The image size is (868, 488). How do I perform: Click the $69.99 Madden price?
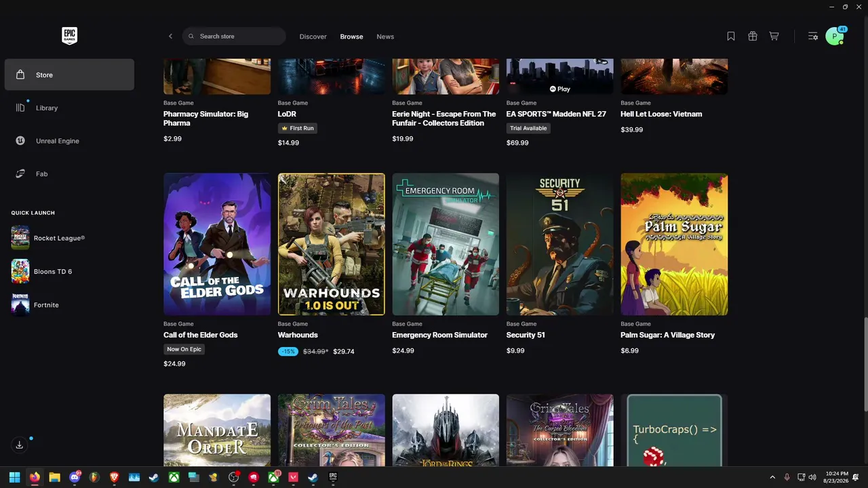[517, 143]
